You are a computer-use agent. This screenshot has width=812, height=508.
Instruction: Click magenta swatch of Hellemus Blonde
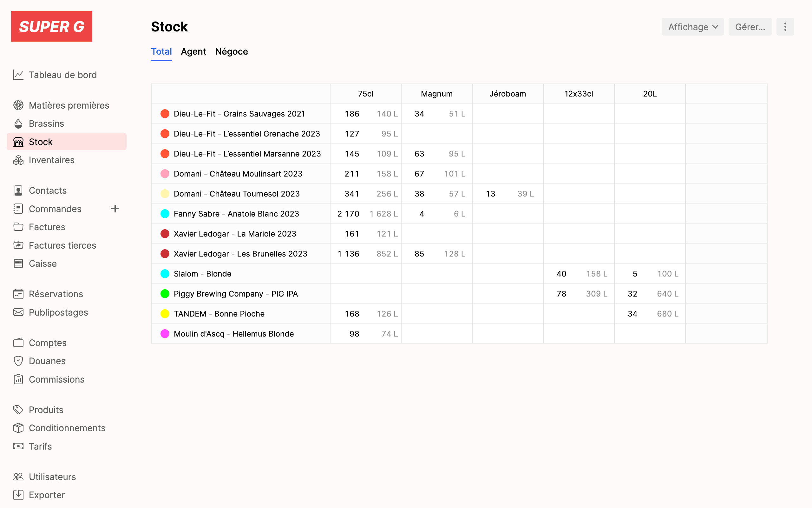pos(165,334)
